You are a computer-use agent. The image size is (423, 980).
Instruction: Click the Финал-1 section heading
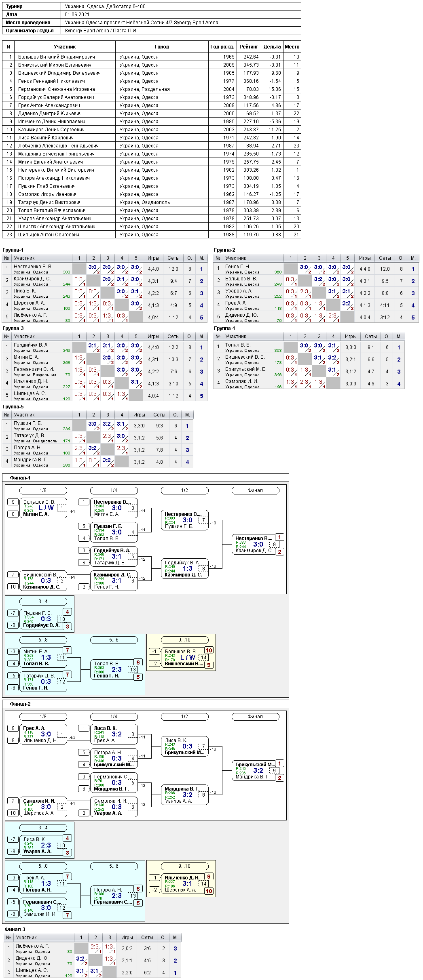20,478
